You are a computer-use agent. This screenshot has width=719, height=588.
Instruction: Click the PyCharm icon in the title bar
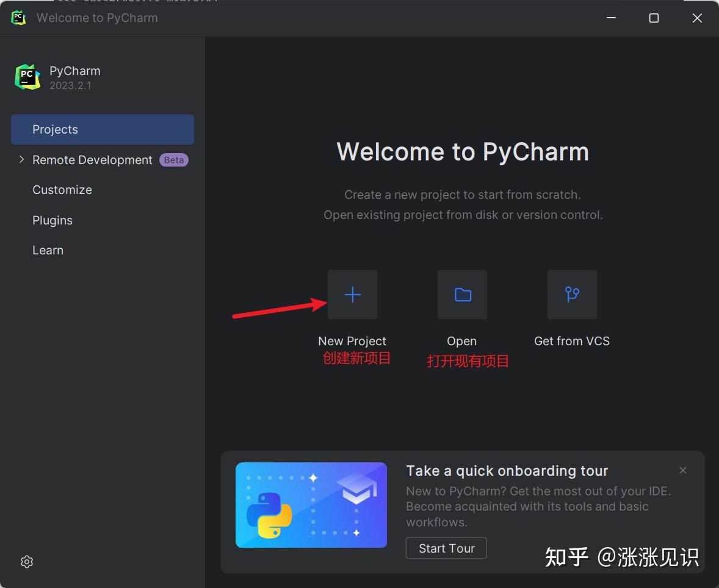[18, 18]
